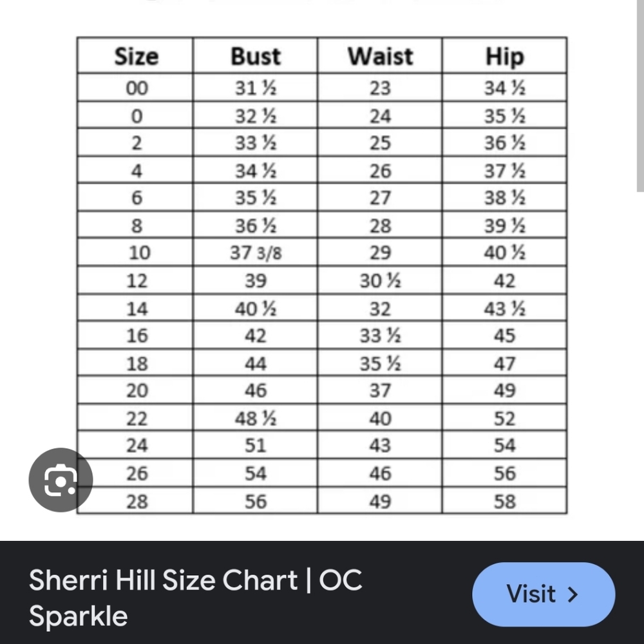
Task: Click the hip value 58 cell
Action: [x=504, y=501]
